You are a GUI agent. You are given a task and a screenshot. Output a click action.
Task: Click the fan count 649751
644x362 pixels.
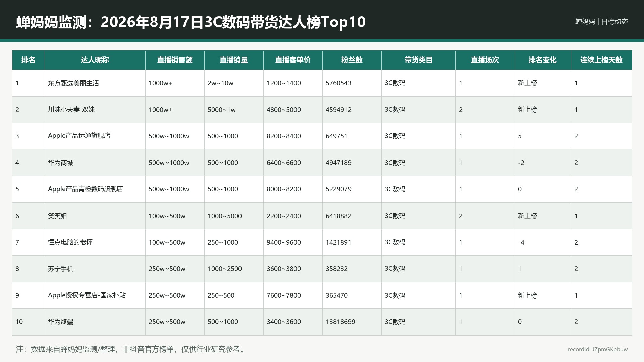336,136
